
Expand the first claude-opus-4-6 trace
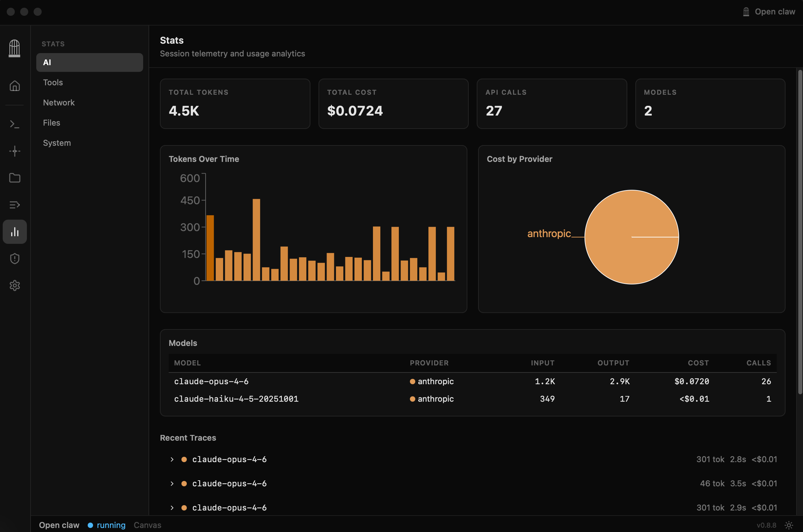tap(172, 459)
